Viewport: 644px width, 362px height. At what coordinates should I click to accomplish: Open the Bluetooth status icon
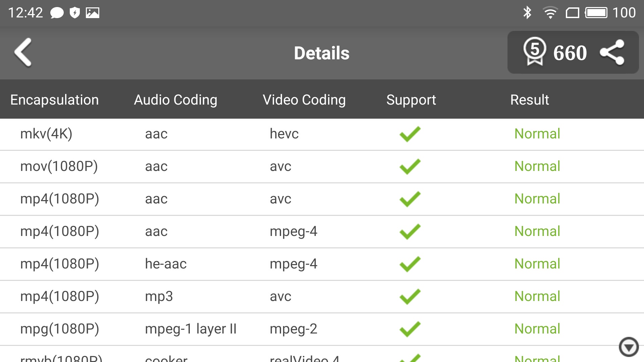(x=527, y=13)
